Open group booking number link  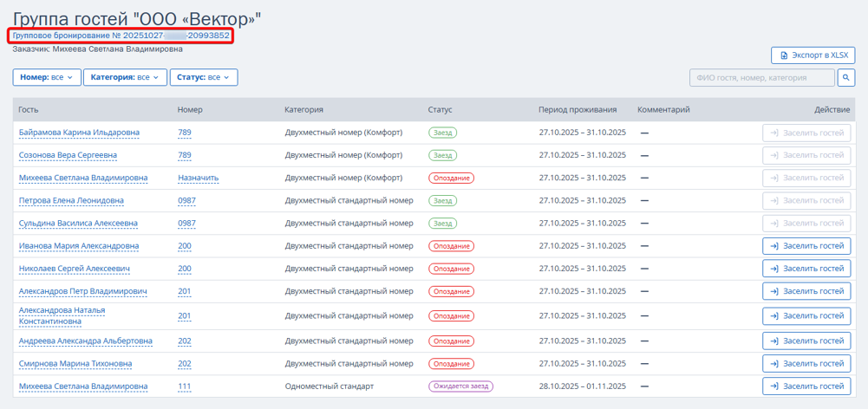[121, 36]
